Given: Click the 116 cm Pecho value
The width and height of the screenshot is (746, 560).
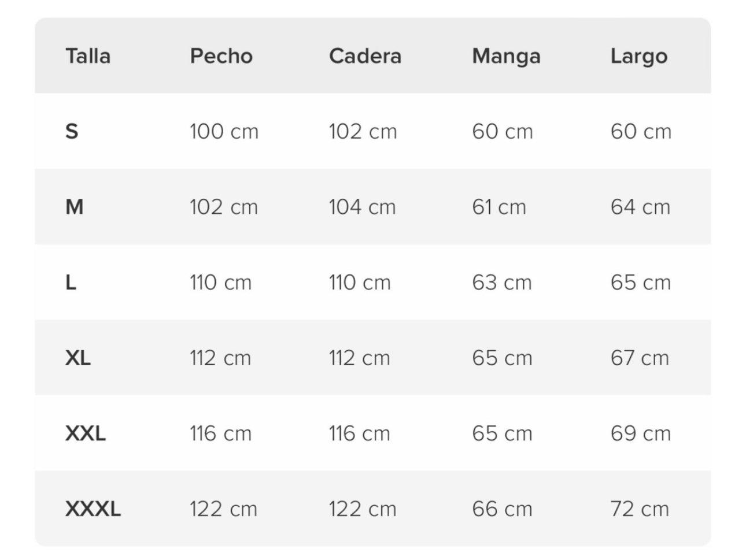Looking at the screenshot, I should pyautogui.click(x=220, y=433).
